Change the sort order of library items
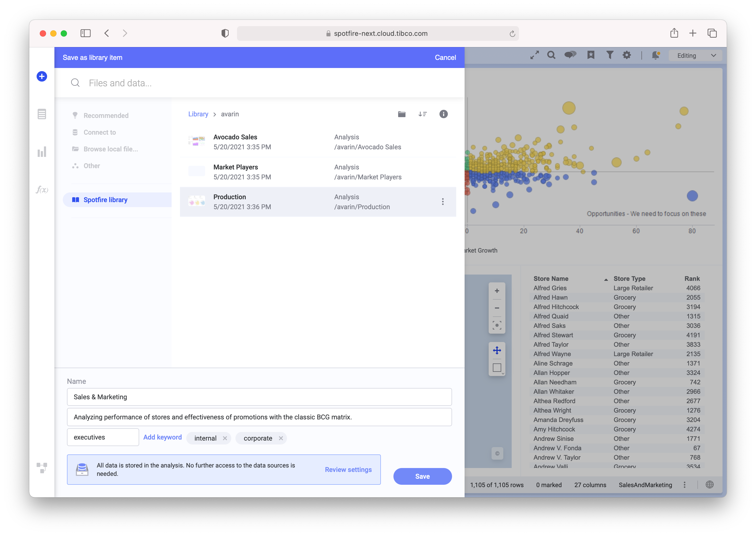The image size is (756, 536). tap(422, 114)
